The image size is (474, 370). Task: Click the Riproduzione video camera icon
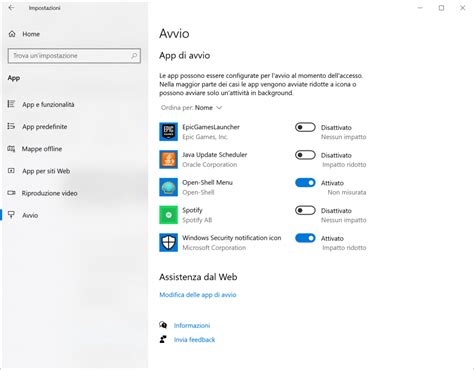[11, 193]
